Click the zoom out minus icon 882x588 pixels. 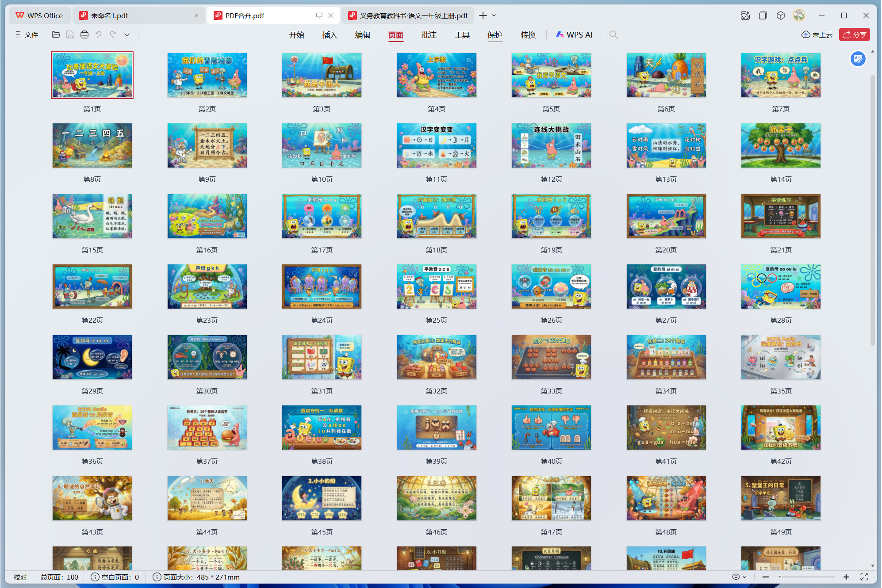[x=766, y=577]
